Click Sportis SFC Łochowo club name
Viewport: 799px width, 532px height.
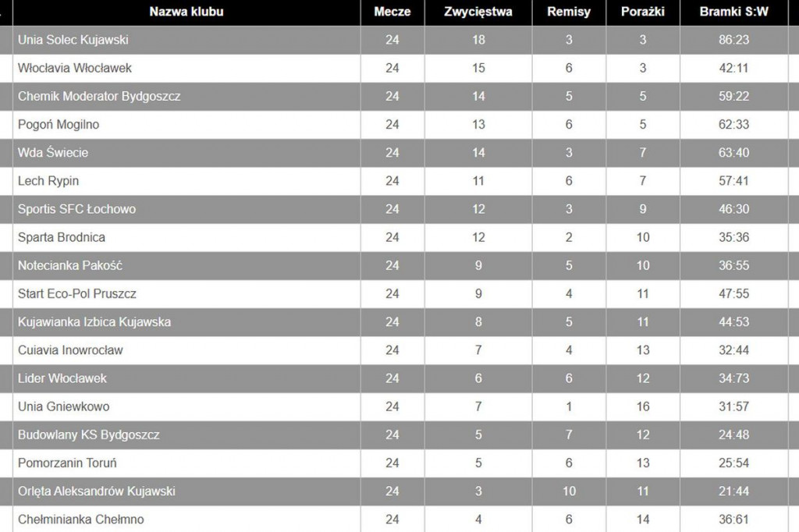pyautogui.click(x=76, y=209)
